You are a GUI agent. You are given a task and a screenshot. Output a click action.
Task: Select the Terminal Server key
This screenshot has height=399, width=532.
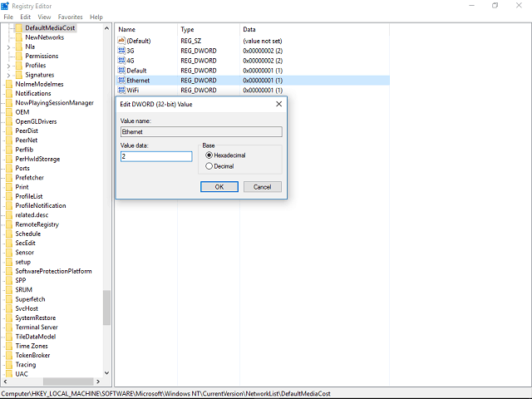coord(37,327)
